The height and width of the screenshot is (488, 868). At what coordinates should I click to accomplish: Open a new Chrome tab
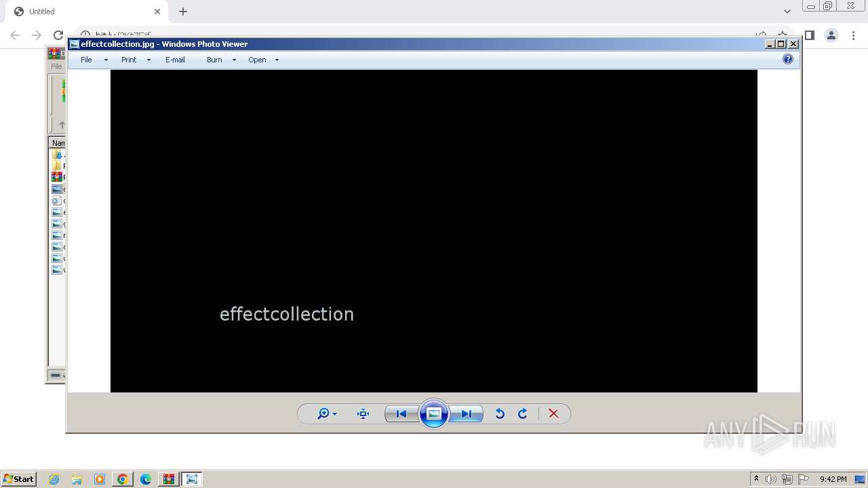pyautogui.click(x=183, y=12)
